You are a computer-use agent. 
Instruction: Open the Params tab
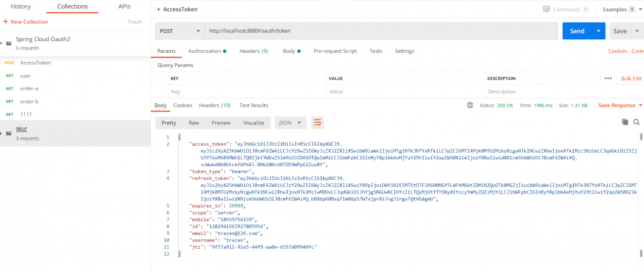166,52
